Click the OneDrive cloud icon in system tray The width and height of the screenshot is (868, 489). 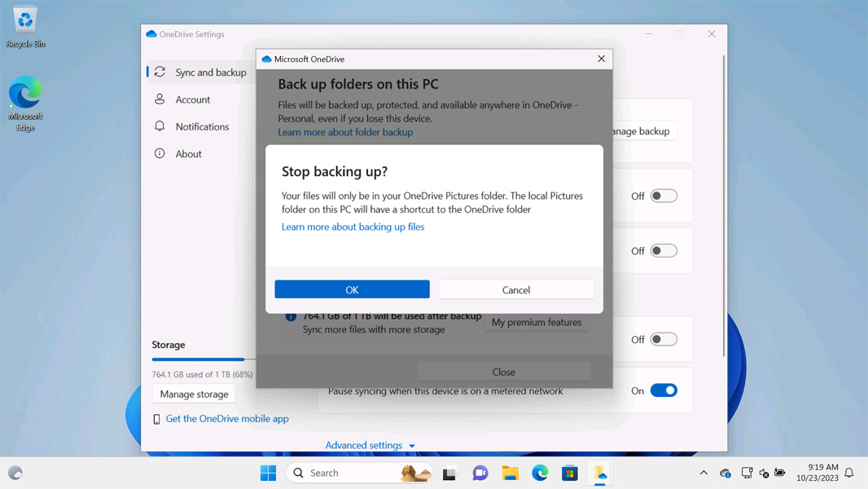pyautogui.click(x=725, y=473)
